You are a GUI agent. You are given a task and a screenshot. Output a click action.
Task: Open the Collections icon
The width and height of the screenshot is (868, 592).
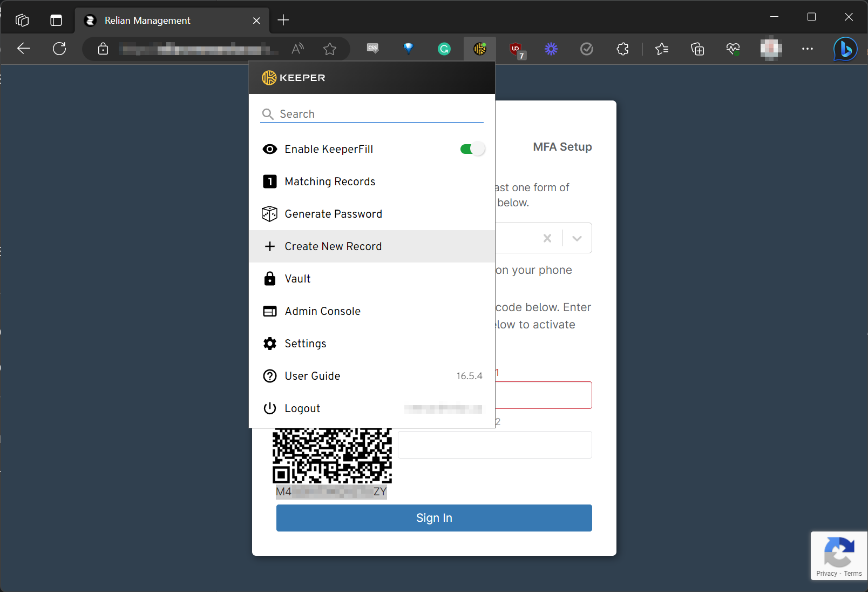[697, 49]
